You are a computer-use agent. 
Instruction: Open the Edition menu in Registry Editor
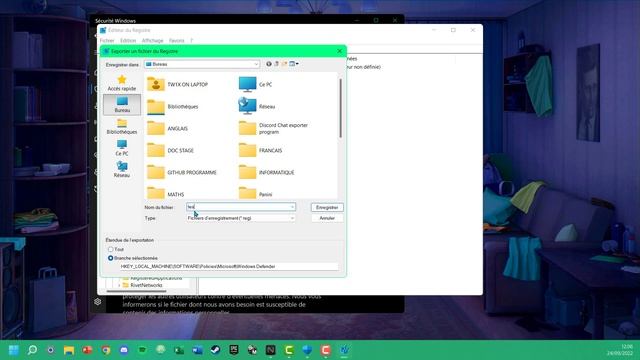128,40
